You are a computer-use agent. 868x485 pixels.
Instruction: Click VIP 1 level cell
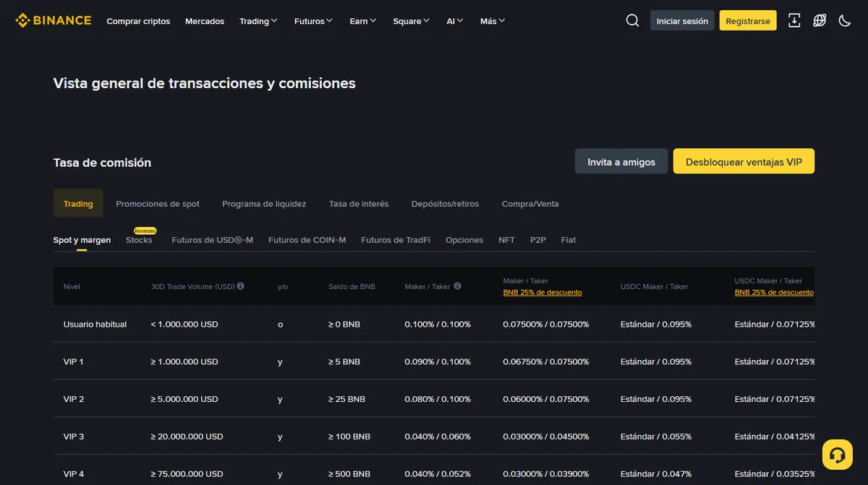[x=74, y=361]
